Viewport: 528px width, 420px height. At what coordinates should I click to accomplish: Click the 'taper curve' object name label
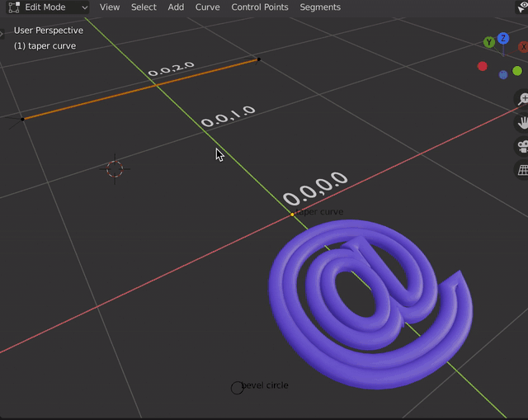[319, 212]
